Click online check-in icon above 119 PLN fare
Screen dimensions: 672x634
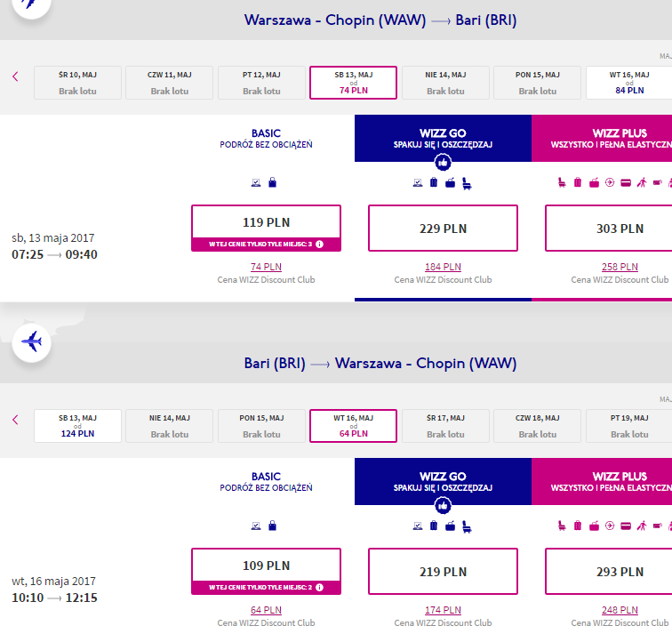pyautogui.click(x=256, y=183)
